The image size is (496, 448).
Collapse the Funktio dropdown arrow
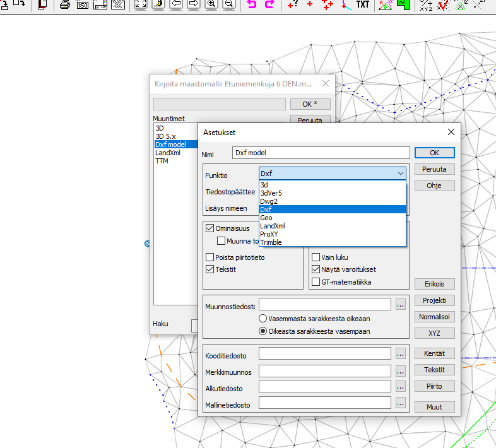click(401, 174)
